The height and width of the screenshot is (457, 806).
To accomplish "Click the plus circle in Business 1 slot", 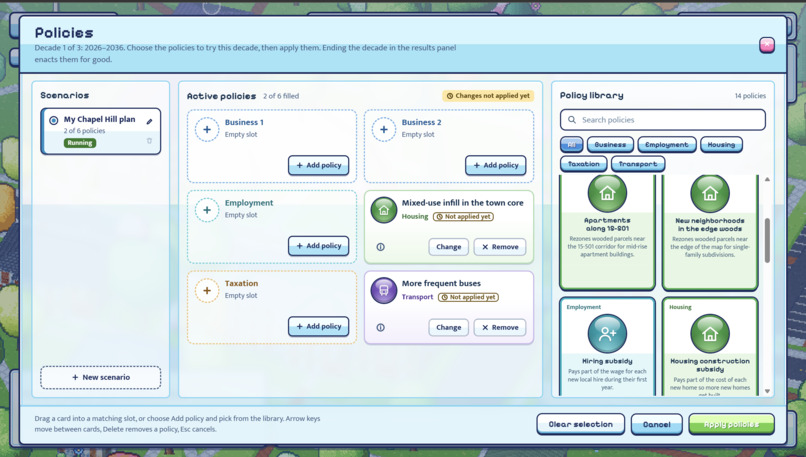I will pyautogui.click(x=207, y=130).
